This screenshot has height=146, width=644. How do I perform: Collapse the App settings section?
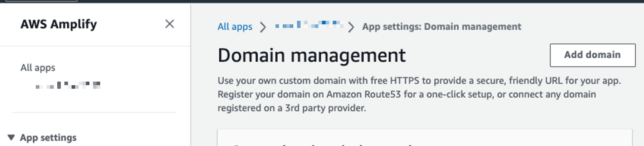click(x=11, y=137)
